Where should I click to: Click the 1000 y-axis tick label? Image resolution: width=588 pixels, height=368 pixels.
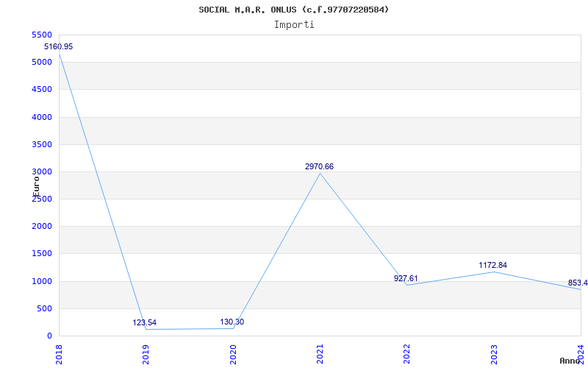click(43, 281)
